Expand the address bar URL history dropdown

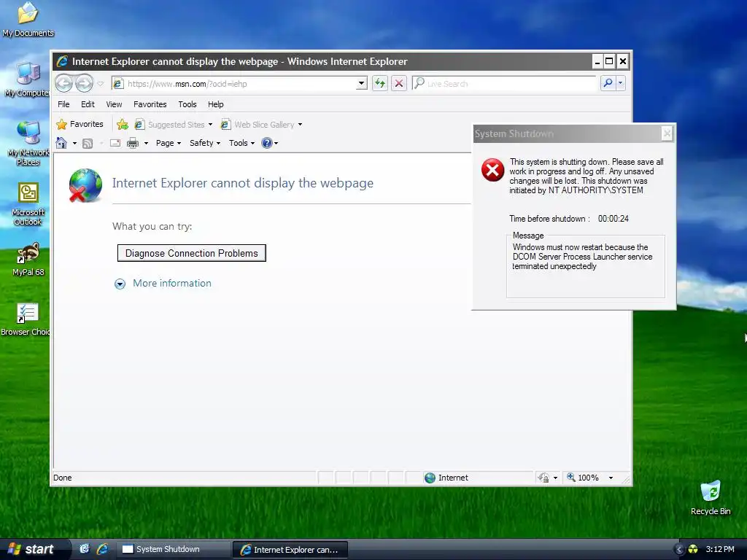click(x=362, y=84)
